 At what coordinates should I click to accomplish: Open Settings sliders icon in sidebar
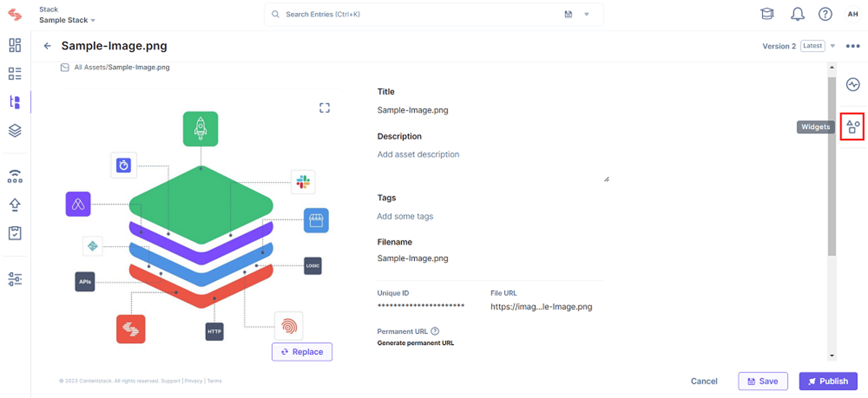pyautogui.click(x=15, y=279)
